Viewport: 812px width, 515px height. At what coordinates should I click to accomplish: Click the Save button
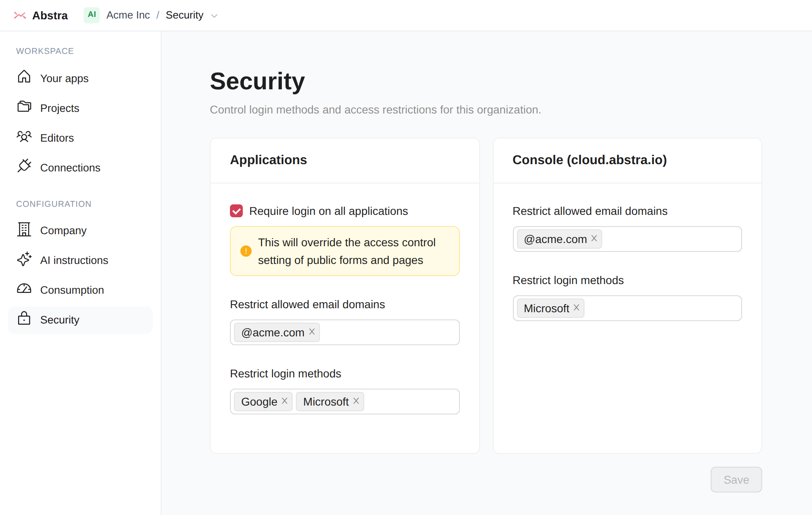[x=736, y=480]
